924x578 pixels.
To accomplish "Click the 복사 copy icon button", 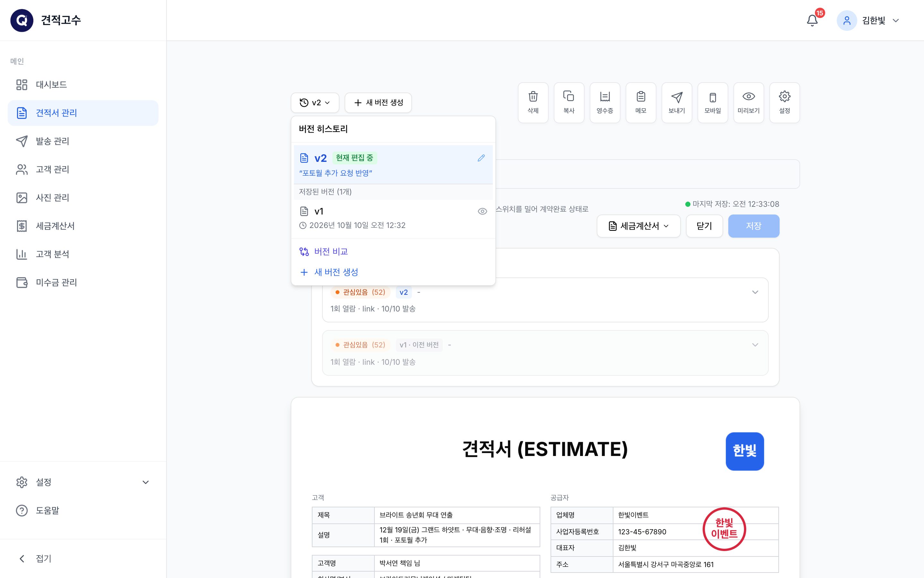I will coord(569,102).
